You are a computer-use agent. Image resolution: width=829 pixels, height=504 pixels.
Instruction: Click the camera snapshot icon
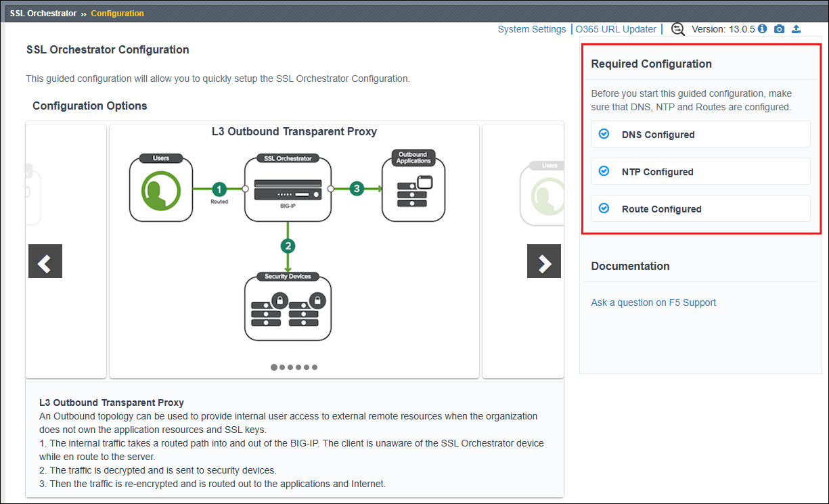tap(780, 29)
